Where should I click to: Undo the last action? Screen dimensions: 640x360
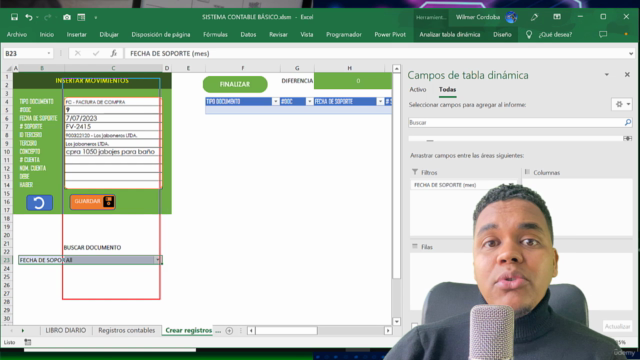tap(29, 17)
